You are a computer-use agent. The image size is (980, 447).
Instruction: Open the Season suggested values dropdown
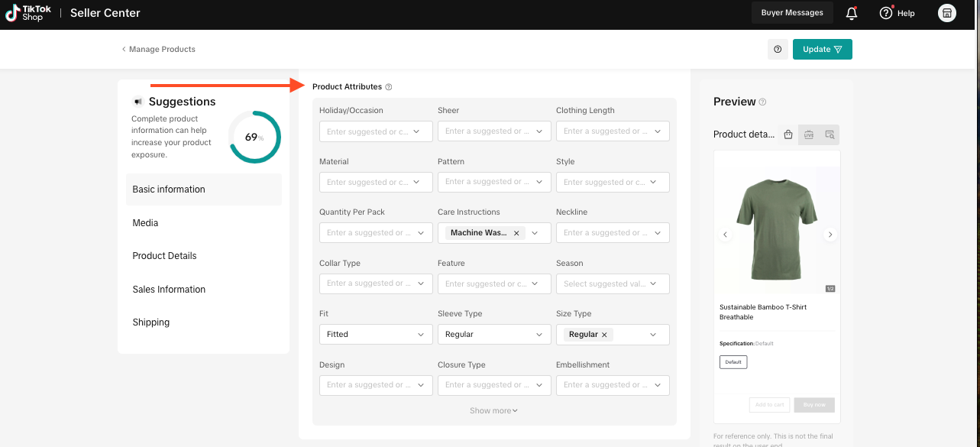[613, 283]
